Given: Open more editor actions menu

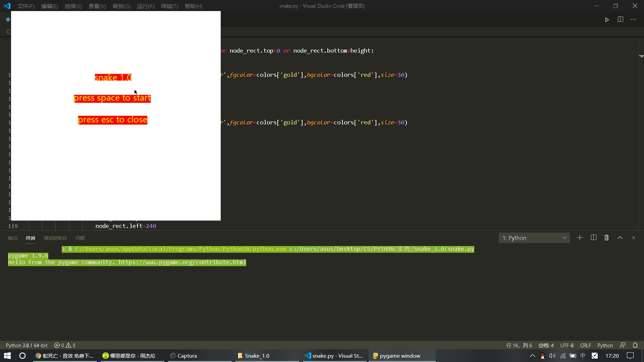Looking at the screenshot, I should [x=634, y=19].
